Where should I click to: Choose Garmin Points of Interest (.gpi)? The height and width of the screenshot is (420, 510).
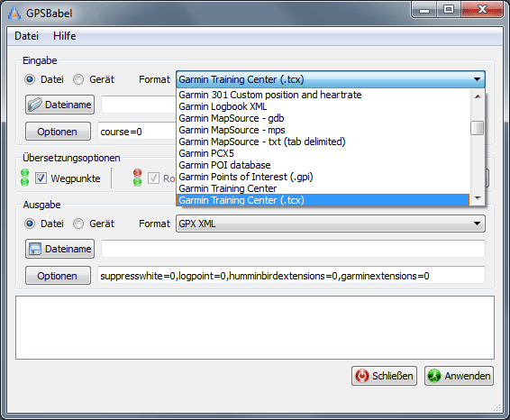(x=323, y=177)
